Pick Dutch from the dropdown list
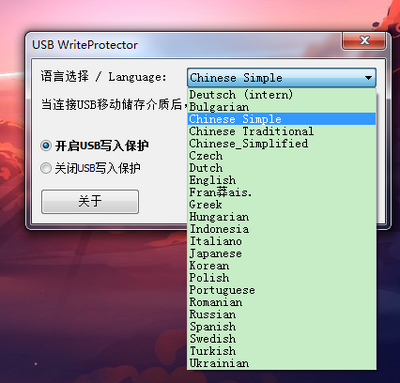The image size is (400, 383). coord(282,168)
